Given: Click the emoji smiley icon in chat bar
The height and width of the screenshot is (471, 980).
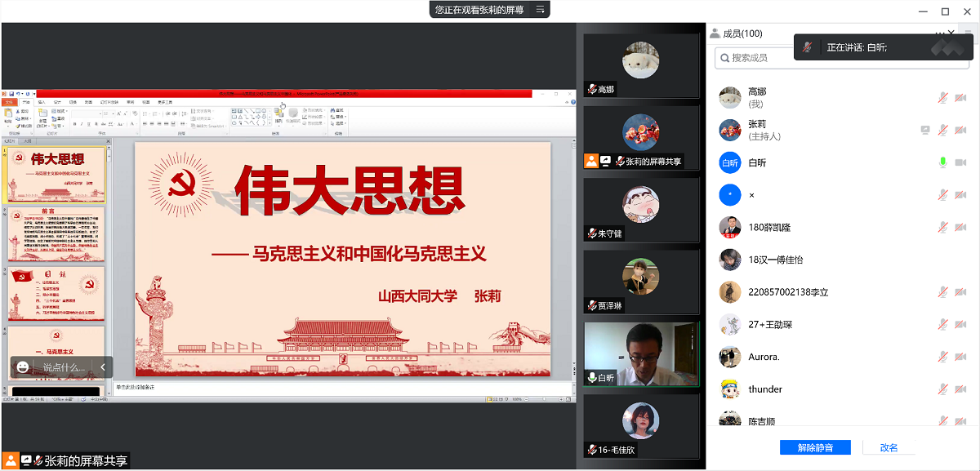Looking at the screenshot, I should point(23,367).
